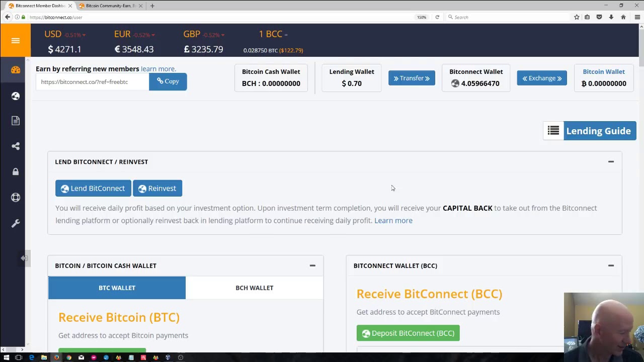The width and height of the screenshot is (644, 362).
Task: Open the dashboard gauge sidebar icon
Action: [16, 70]
